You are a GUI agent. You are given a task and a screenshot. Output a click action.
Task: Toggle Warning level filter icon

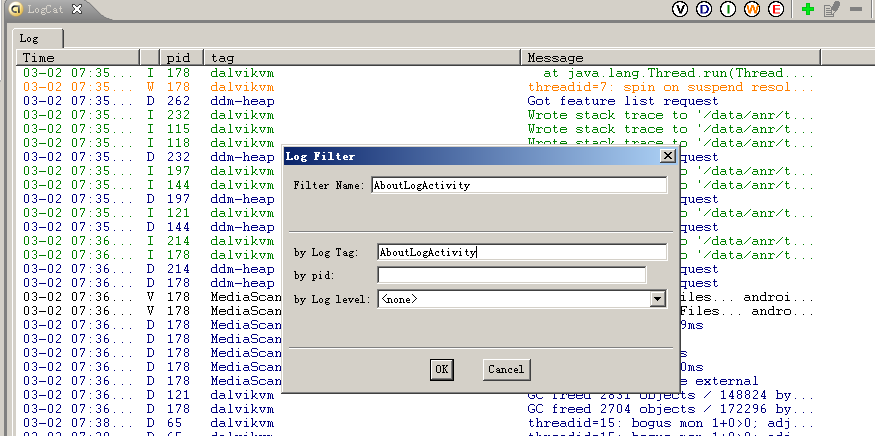pos(752,9)
